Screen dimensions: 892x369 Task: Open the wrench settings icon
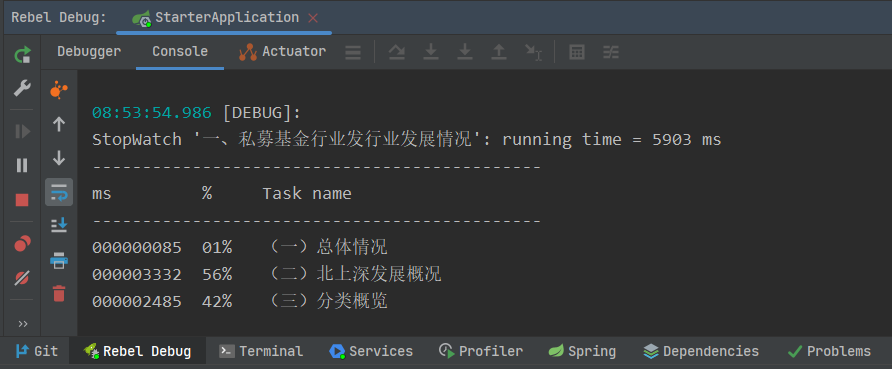[x=22, y=88]
